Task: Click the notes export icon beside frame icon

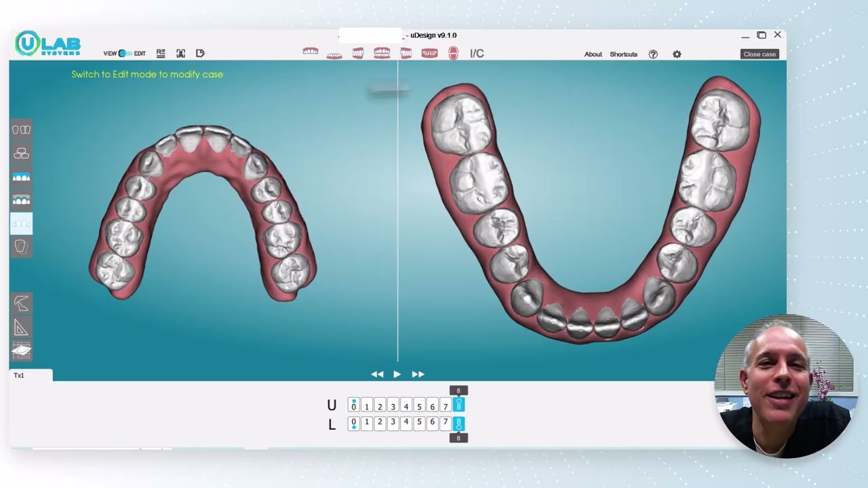Action: [x=200, y=54]
